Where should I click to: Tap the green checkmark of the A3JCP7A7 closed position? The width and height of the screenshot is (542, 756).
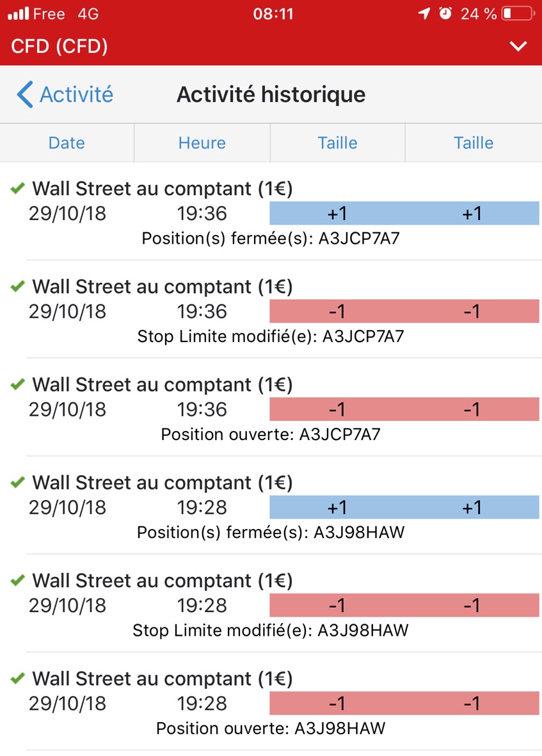(x=18, y=188)
